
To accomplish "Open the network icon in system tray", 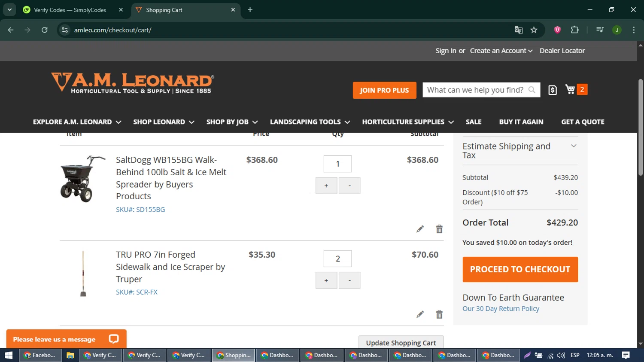I will 550,355.
